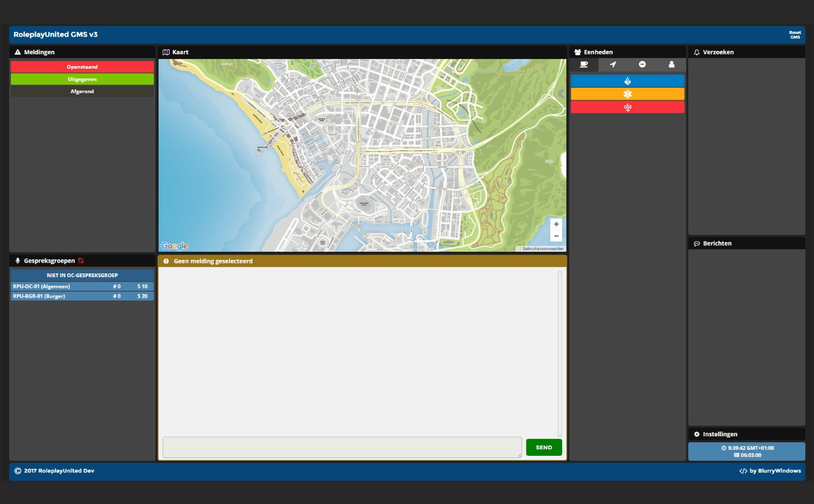Image resolution: width=814 pixels, height=504 pixels.
Task: Click the gear icon beside Instellingen
Action: 696,434
